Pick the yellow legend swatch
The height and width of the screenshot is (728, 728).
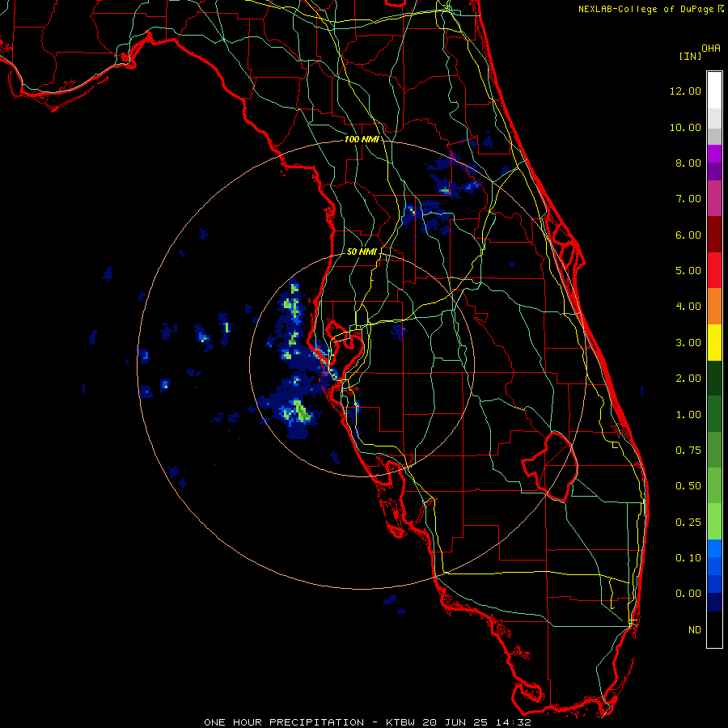pos(714,342)
